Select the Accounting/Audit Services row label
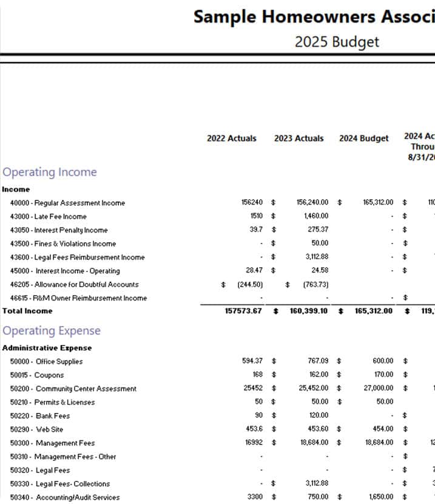 (x=65, y=497)
